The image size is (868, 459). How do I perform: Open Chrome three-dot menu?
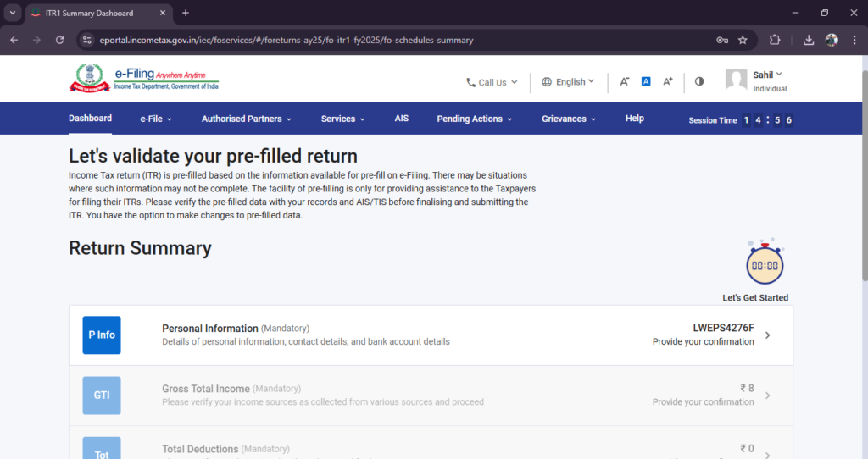click(854, 40)
